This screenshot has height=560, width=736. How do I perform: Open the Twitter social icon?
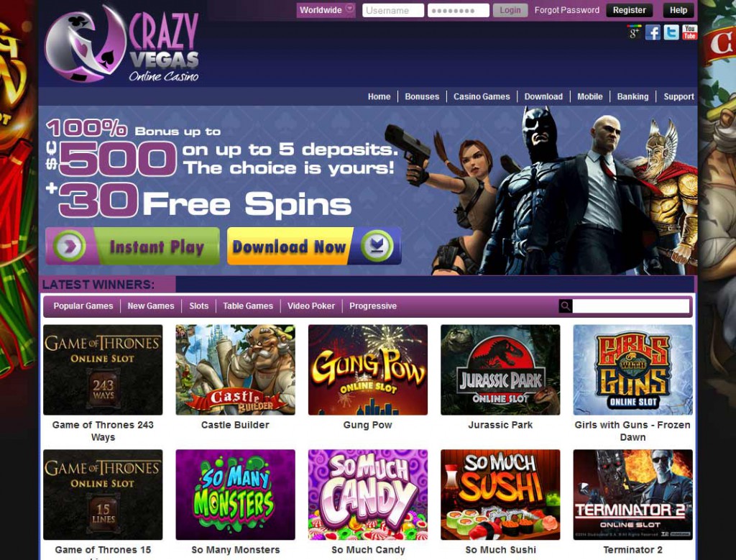[671, 32]
